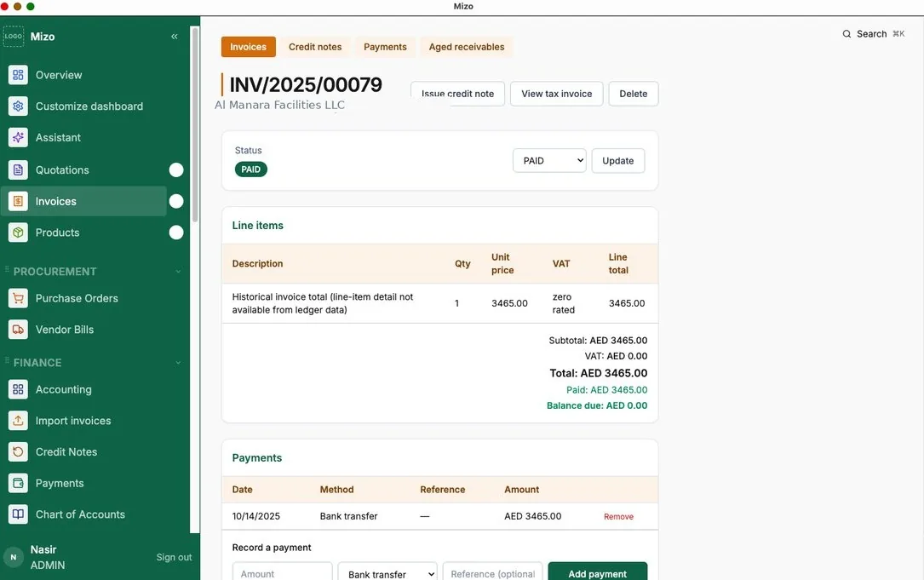Click the Customize dashboard gear icon

[x=18, y=106]
